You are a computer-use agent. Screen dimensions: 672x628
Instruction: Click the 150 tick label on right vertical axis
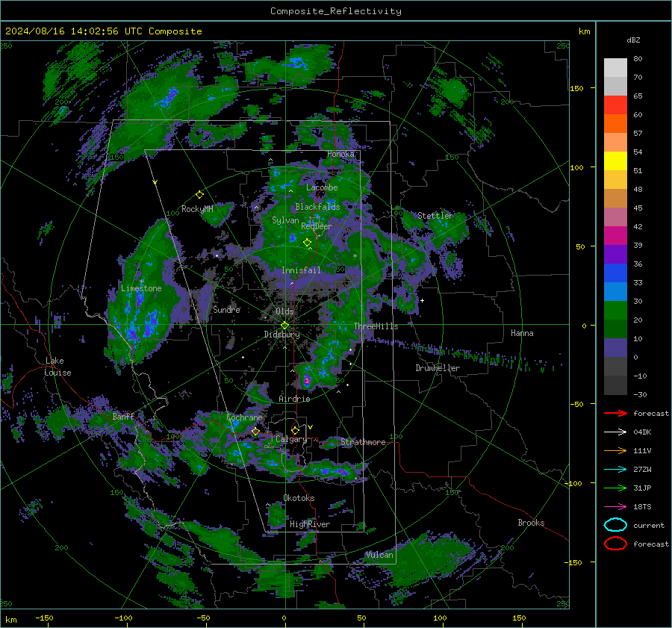576,88
